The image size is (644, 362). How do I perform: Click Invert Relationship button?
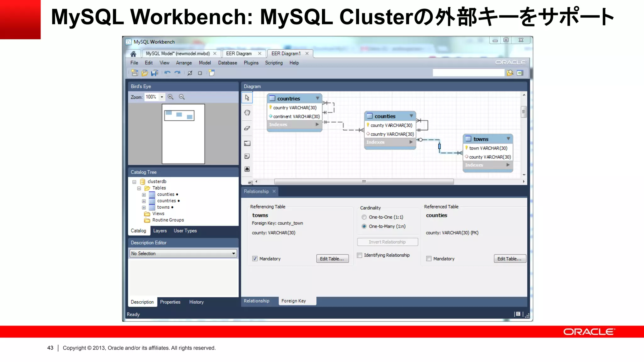coord(387,242)
